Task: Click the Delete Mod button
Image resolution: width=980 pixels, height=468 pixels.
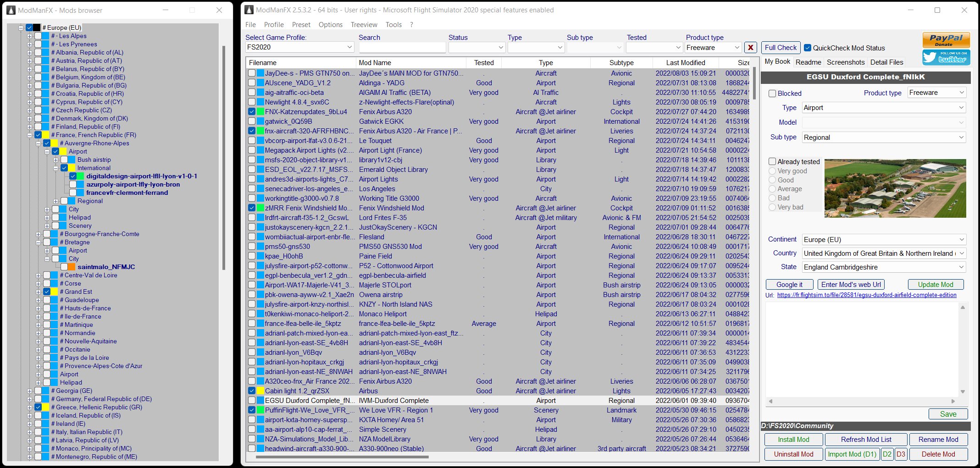Action: pos(938,454)
